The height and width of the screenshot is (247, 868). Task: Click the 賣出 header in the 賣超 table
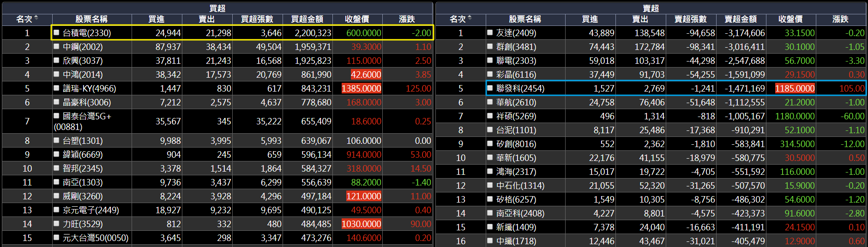[640, 19]
